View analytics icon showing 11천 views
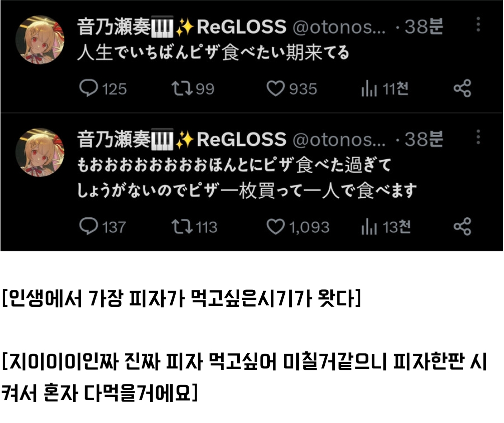This screenshot has width=504, height=423. [369, 89]
